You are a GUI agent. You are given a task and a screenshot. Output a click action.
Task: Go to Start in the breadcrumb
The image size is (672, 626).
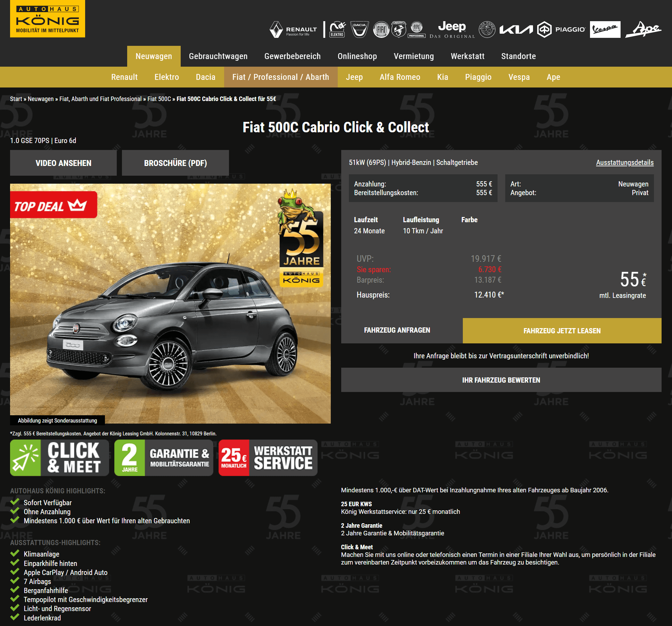[x=16, y=99]
